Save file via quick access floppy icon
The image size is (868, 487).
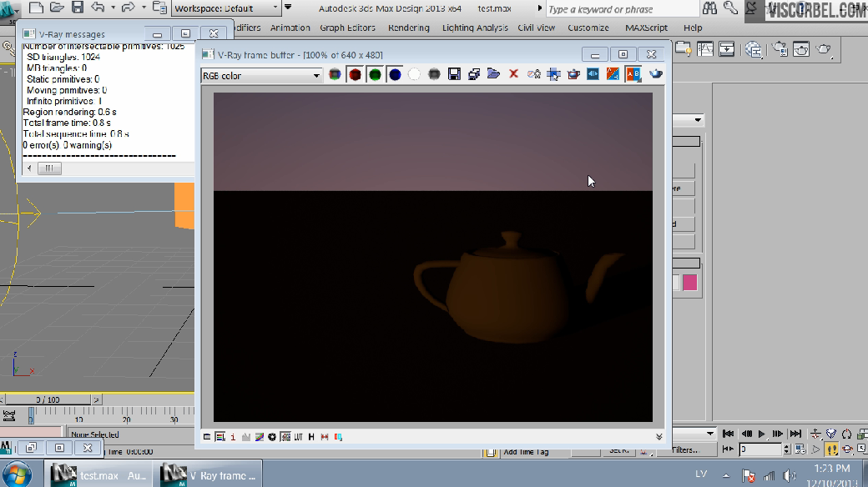[78, 8]
